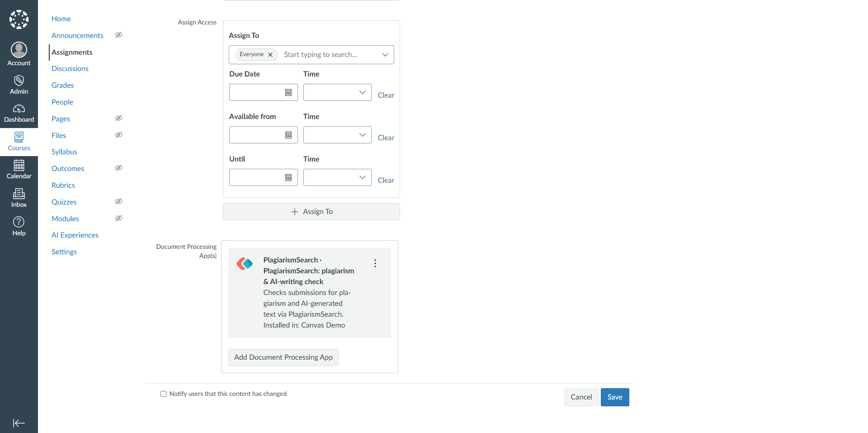Open Announcements in course navigation
This screenshot has width=868, height=433.
point(77,35)
